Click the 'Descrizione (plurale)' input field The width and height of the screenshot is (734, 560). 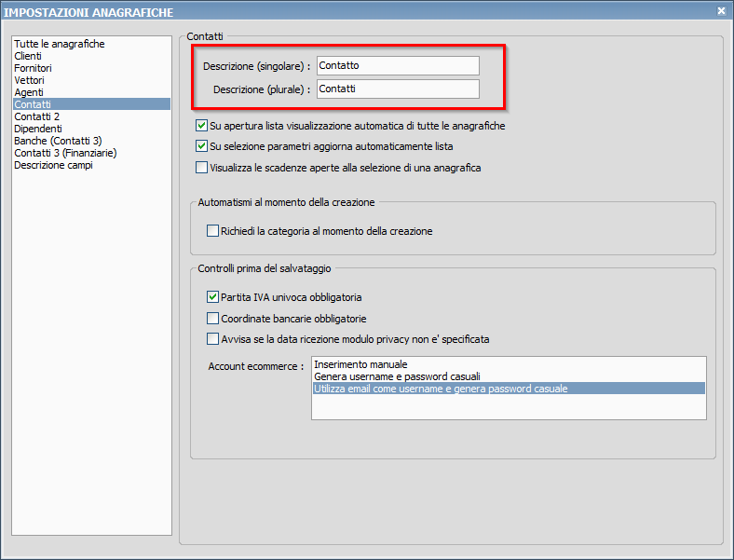(398, 89)
